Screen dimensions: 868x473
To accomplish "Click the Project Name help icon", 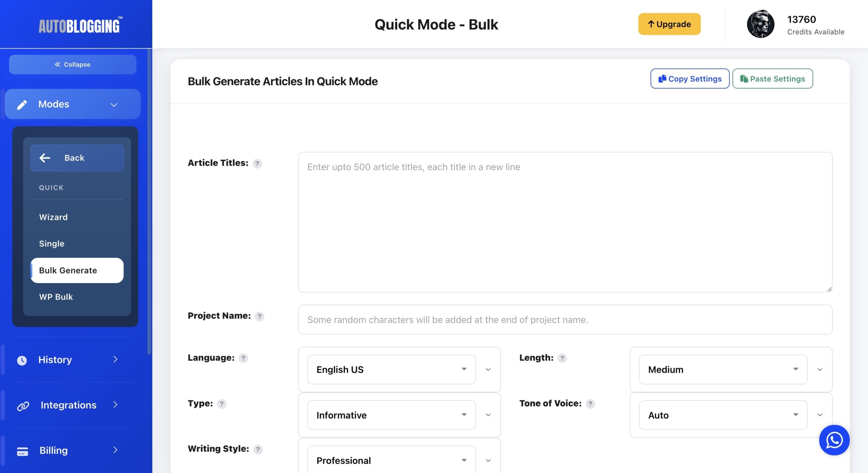I will point(259,316).
